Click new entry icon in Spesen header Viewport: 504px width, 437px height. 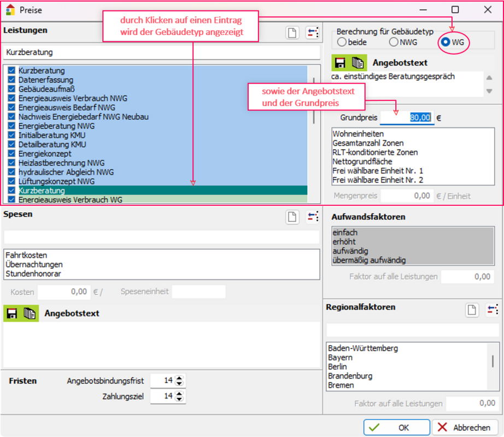point(292,217)
